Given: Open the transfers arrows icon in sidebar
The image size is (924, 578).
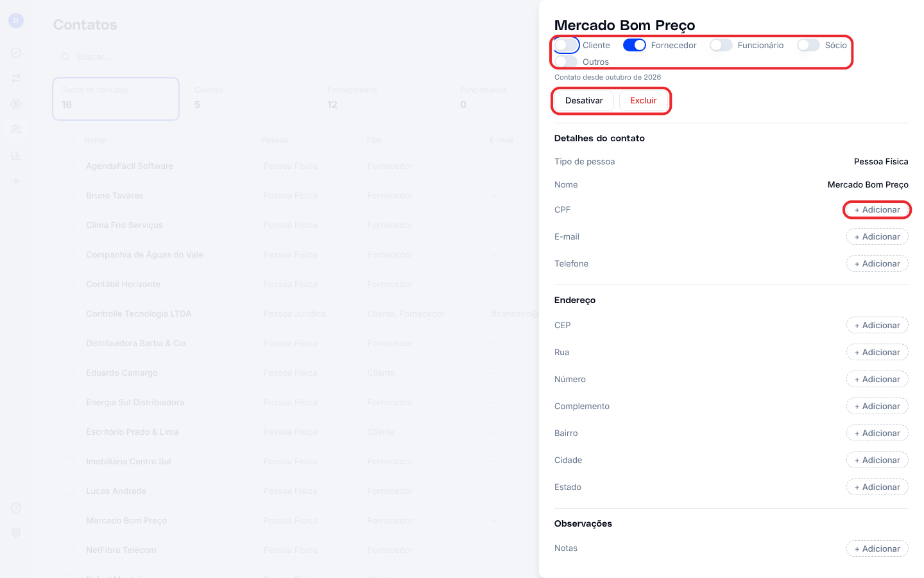Looking at the screenshot, I should coord(16,78).
